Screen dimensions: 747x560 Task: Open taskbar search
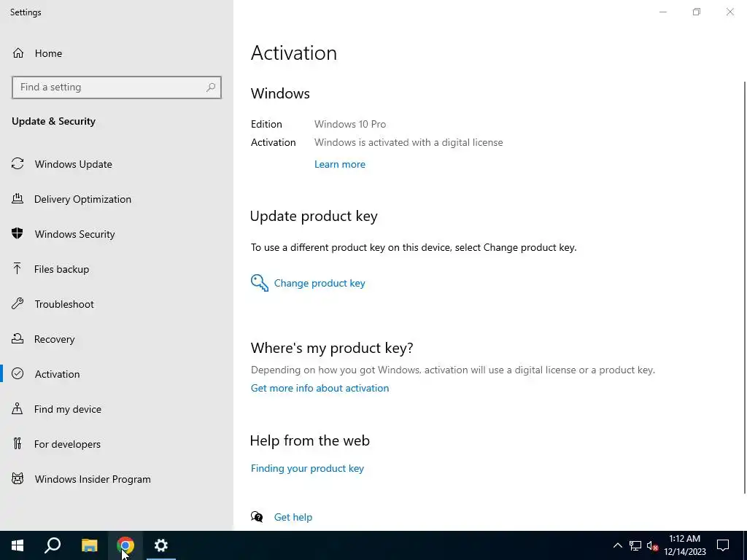point(53,545)
